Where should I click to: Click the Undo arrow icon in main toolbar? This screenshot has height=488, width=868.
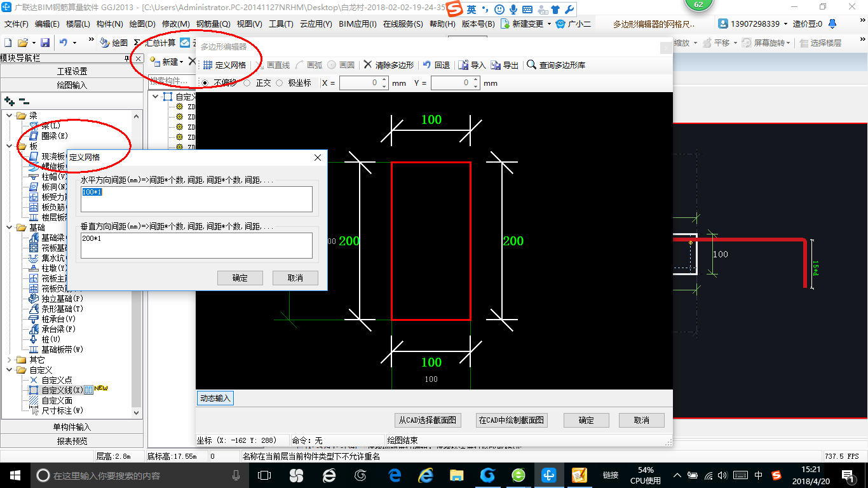64,43
